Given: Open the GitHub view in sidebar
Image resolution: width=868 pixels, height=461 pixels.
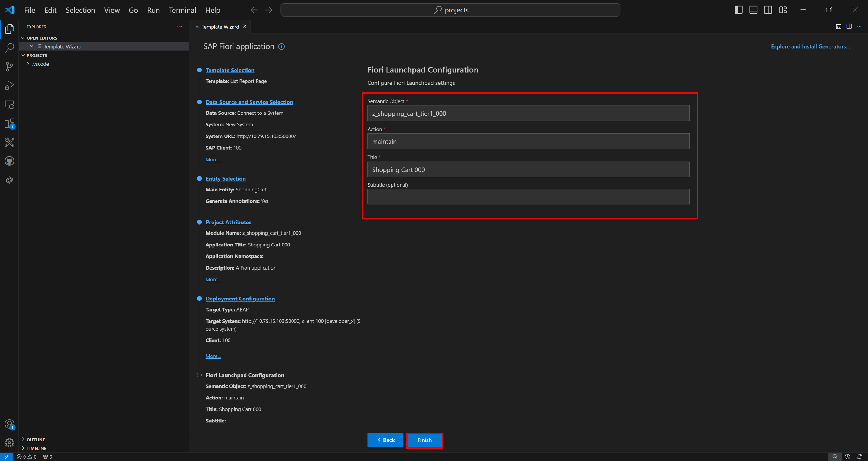Looking at the screenshot, I should click(x=9, y=161).
